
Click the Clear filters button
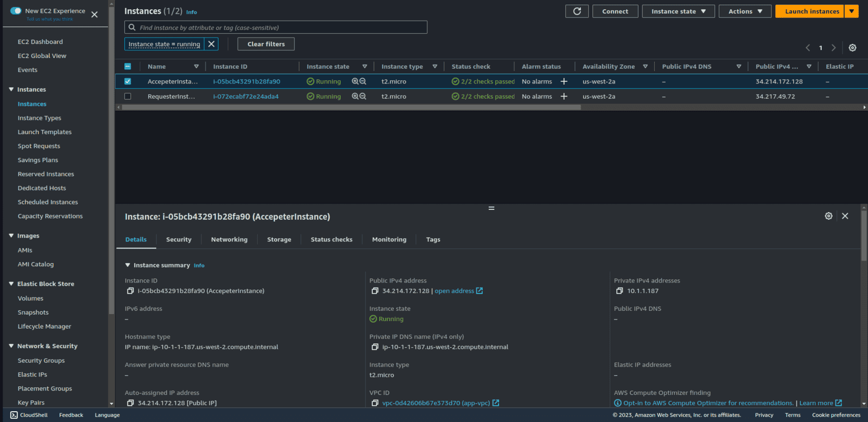pyautogui.click(x=266, y=44)
